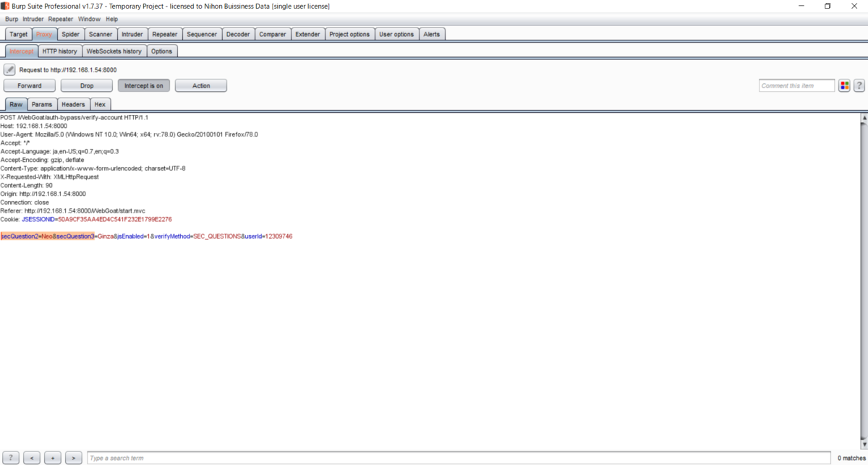The height and width of the screenshot is (465, 868).
Task: Click the Origin header line
Action: click(43, 194)
